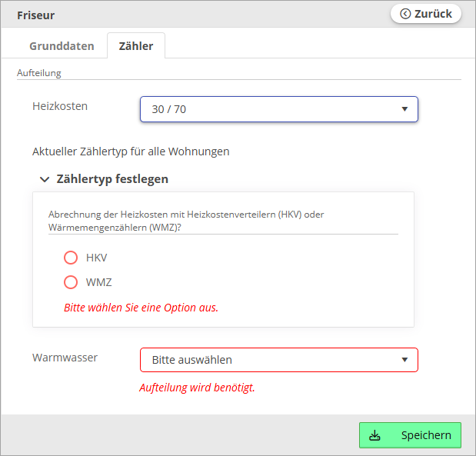476x456 pixels.
Task: Open the Heizkosten dropdown showing 30 / 70
Action: tap(269, 109)
